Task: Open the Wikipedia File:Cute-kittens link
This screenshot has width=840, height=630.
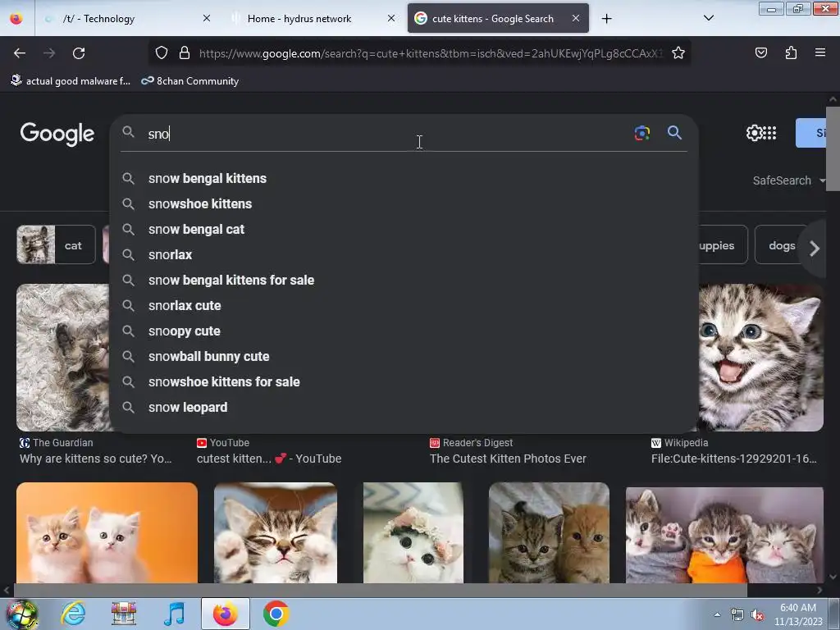Action: pyautogui.click(x=733, y=459)
